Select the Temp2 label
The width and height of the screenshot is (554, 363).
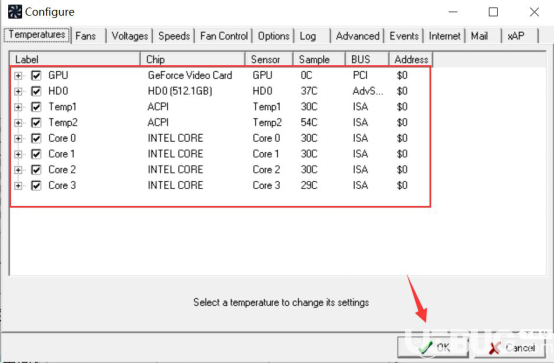pos(63,123)
